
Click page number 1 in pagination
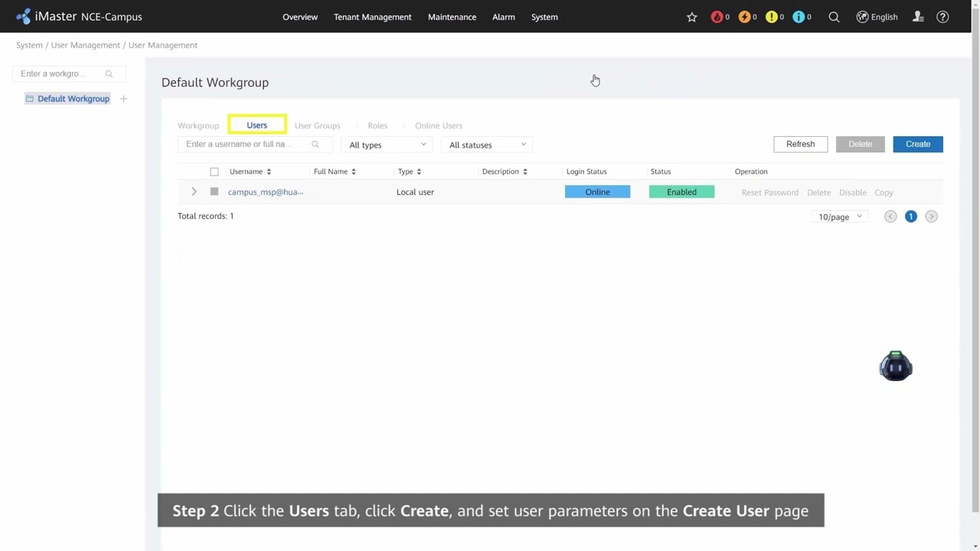click(x=911, y=217)
